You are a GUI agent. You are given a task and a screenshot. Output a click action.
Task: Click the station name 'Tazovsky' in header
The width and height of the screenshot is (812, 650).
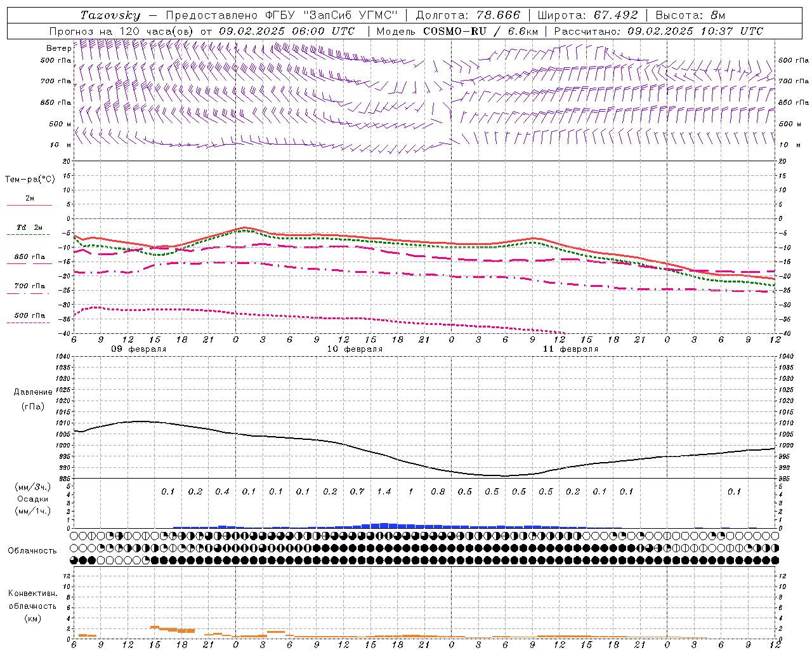110,15
